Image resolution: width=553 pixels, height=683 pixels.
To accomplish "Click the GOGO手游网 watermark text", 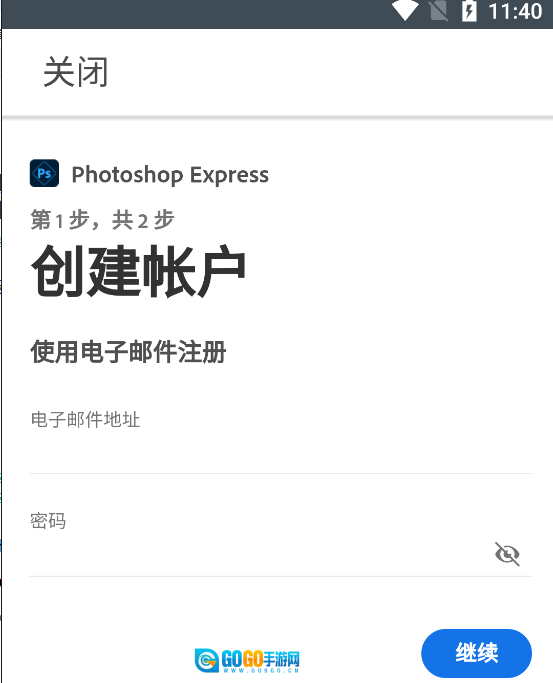I will [260, 658].
